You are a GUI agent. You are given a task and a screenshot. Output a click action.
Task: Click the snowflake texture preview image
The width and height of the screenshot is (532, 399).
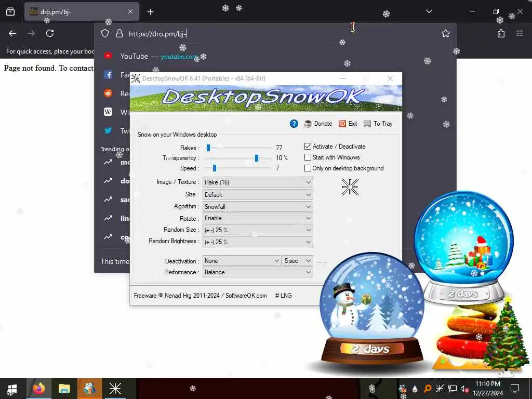tap(350, 187)
